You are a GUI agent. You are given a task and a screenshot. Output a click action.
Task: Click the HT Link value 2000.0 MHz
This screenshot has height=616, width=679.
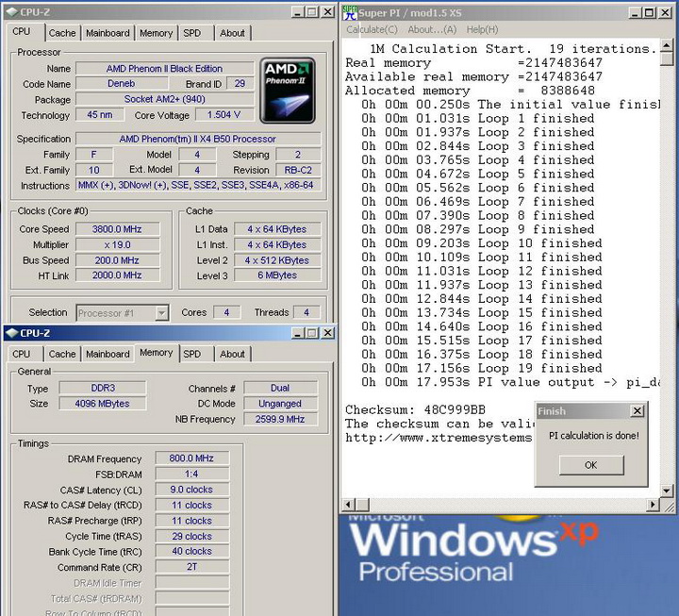tap(117, 275)
